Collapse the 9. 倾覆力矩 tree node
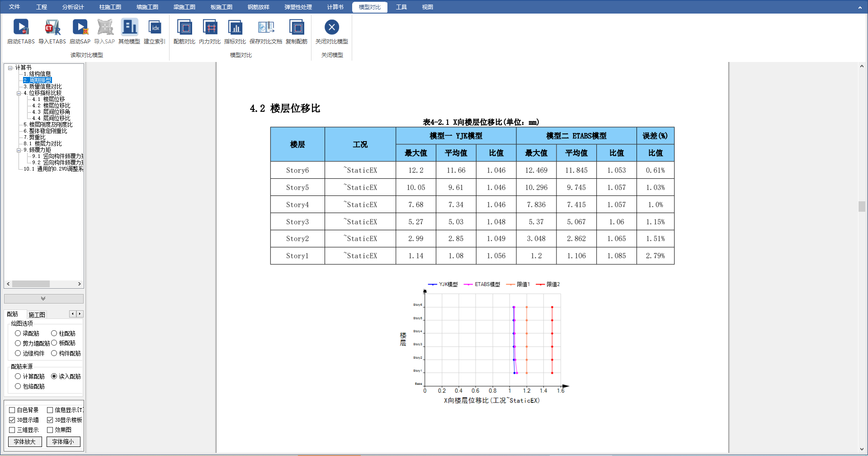Viewport: 868px width, 456px height. [19, 150]
